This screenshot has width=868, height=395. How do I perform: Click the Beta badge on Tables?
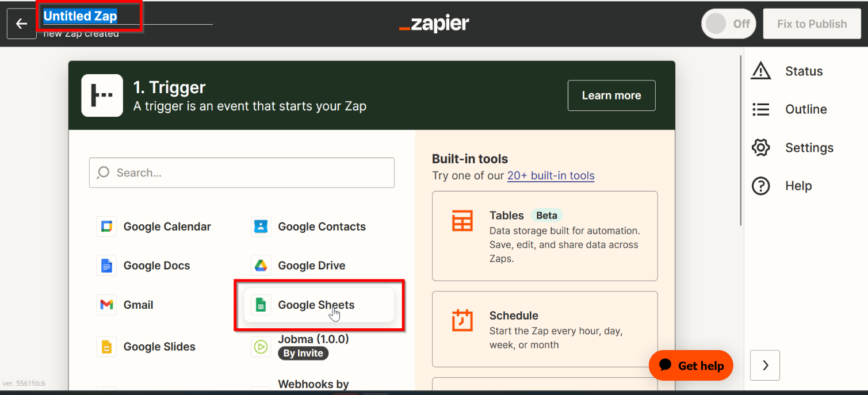[x=546, y=216]
